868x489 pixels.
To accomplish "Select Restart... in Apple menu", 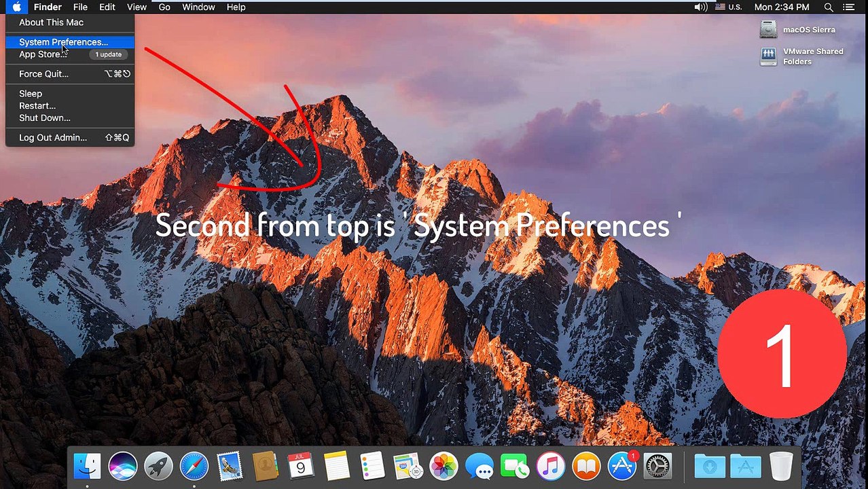I will tap(70, 106).
